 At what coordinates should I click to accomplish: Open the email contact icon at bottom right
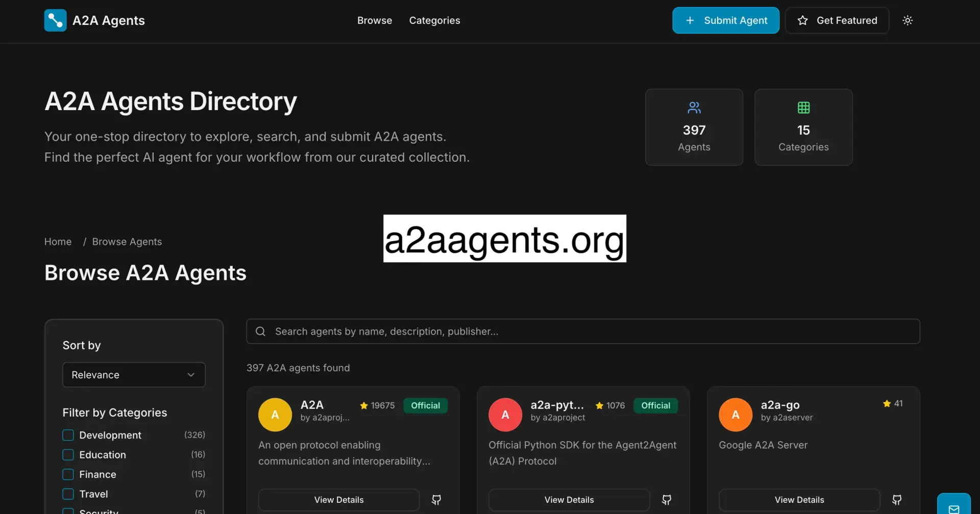click(x=954, y=507)
